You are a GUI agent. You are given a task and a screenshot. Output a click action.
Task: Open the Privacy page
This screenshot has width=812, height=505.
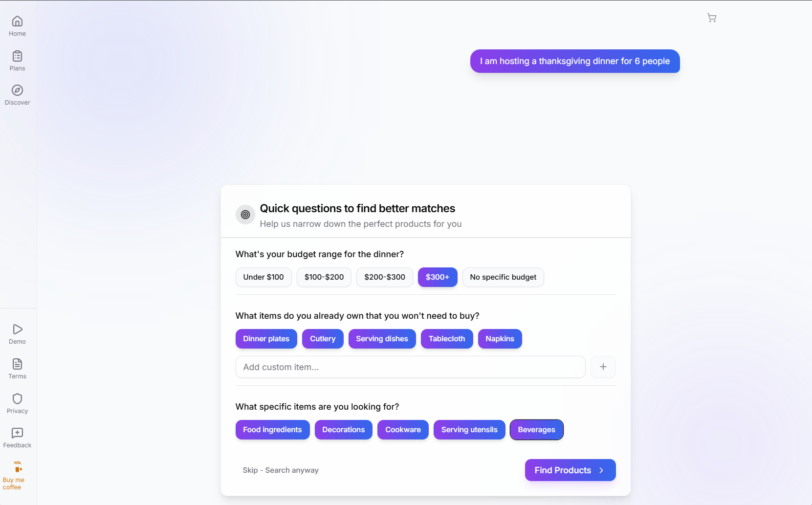pos(17,403)
